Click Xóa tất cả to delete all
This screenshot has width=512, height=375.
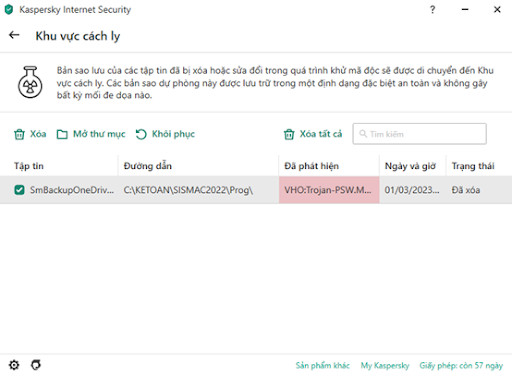click(x=313, y=134)
